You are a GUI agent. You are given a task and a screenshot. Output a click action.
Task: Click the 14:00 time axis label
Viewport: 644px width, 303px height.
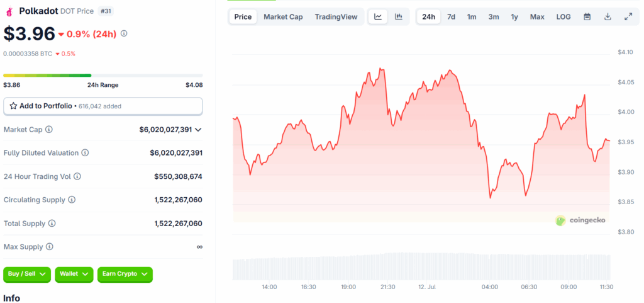pyautogui.click(x=269, y=287)
